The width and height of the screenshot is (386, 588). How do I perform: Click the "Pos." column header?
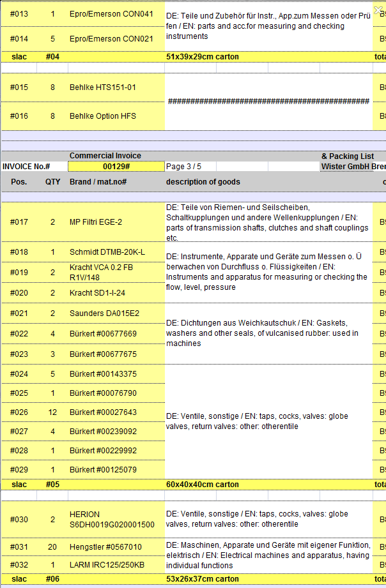19,182
